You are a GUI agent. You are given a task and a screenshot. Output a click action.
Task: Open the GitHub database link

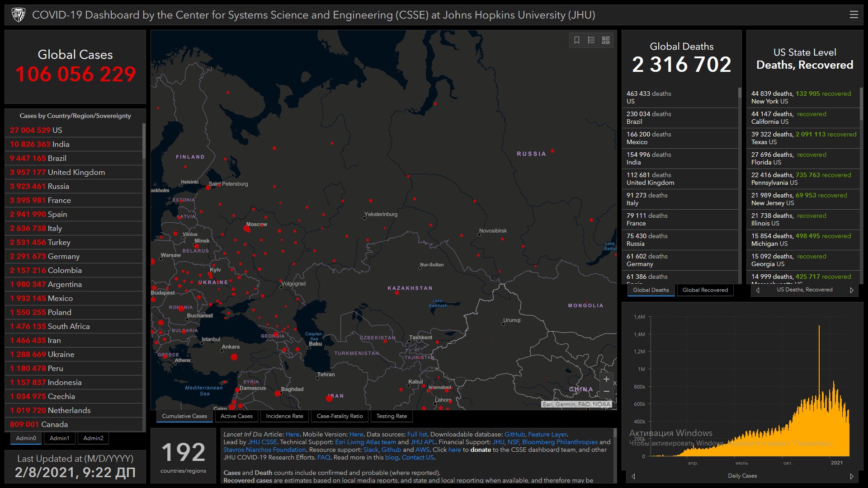514,434
